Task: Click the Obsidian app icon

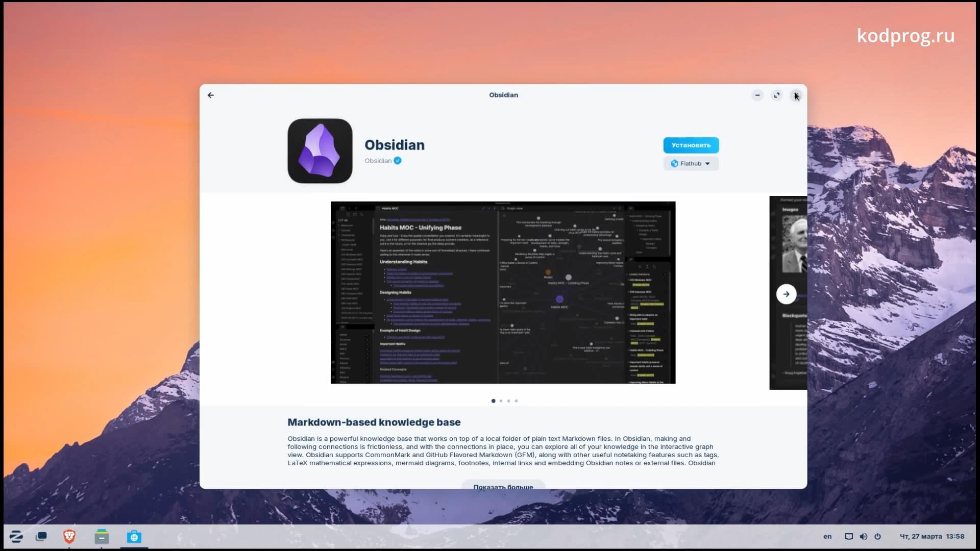Action: [x=320, y=151]
